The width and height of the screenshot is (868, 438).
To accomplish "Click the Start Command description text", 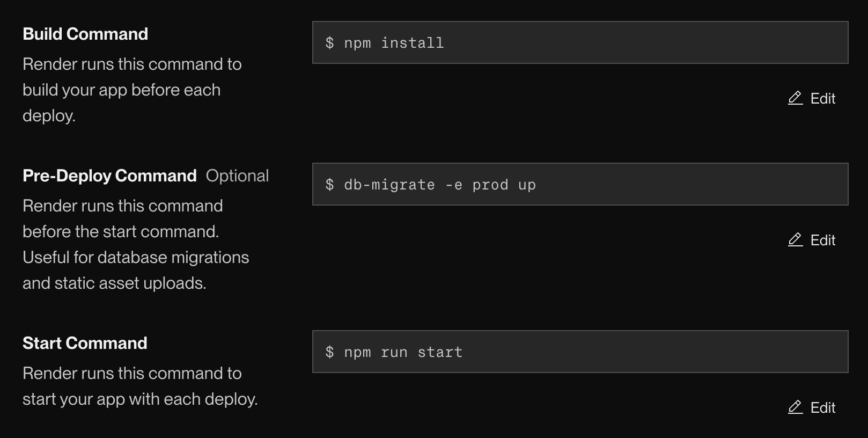I will click(x=139, y=386).
